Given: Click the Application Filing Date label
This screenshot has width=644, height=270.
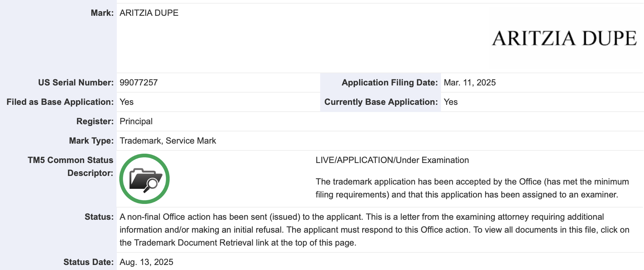Looking at the screenshot, I should pos(390,83).
